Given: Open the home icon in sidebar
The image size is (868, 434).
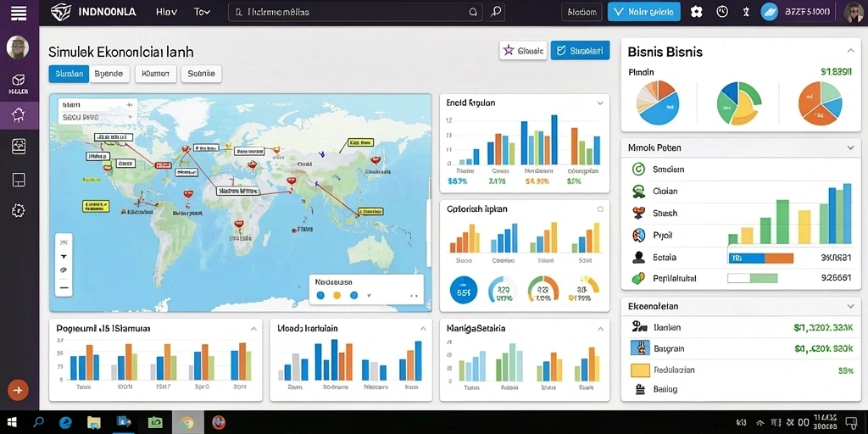Looking at the screenshot, I should click(19, 115).
